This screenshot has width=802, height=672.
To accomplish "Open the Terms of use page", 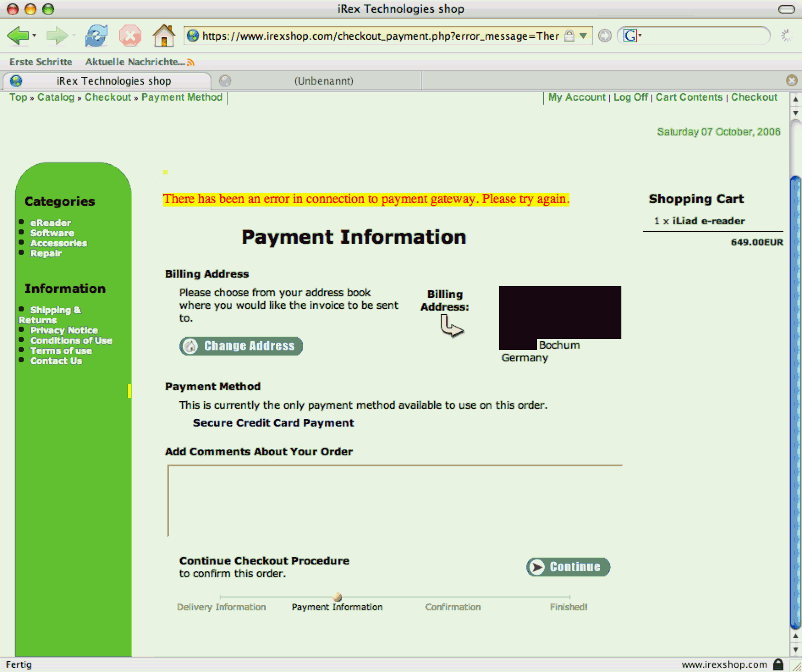I will click(61, 351).
